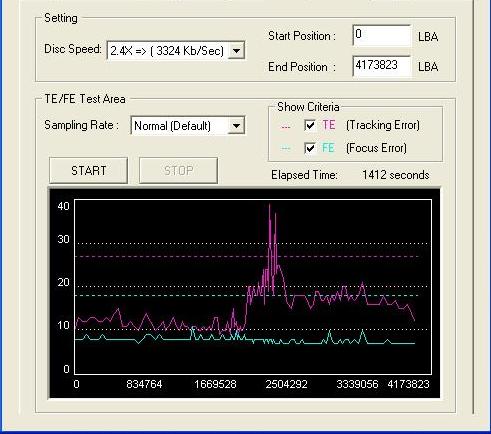Image resolution: width=491 pixels, height=434 pixels.
Task: Click the disabled STOP button
Action: tap(178, 171)
